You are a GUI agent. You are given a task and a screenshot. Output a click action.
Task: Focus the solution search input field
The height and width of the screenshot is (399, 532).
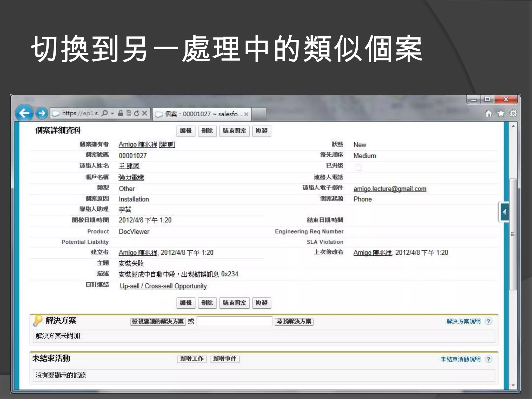[x=235, y=321]
